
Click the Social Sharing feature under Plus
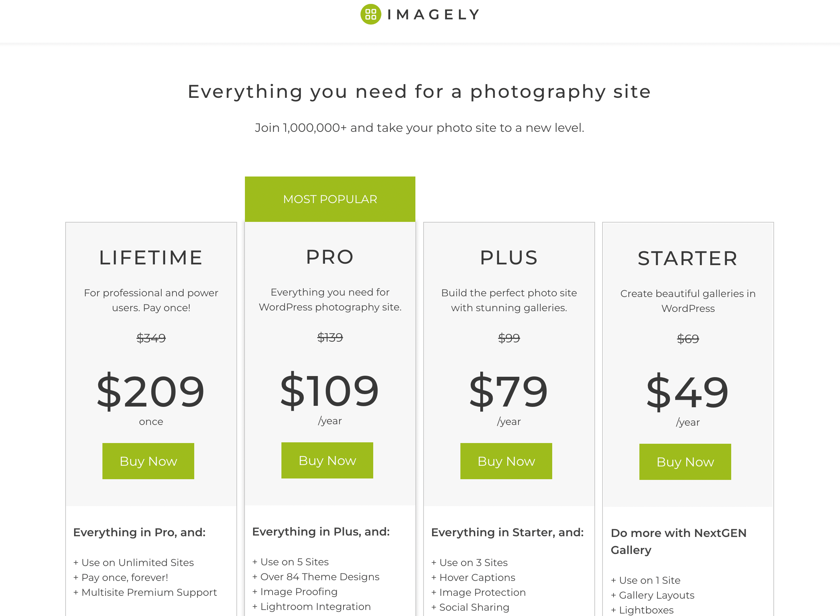tap(470, 607)
